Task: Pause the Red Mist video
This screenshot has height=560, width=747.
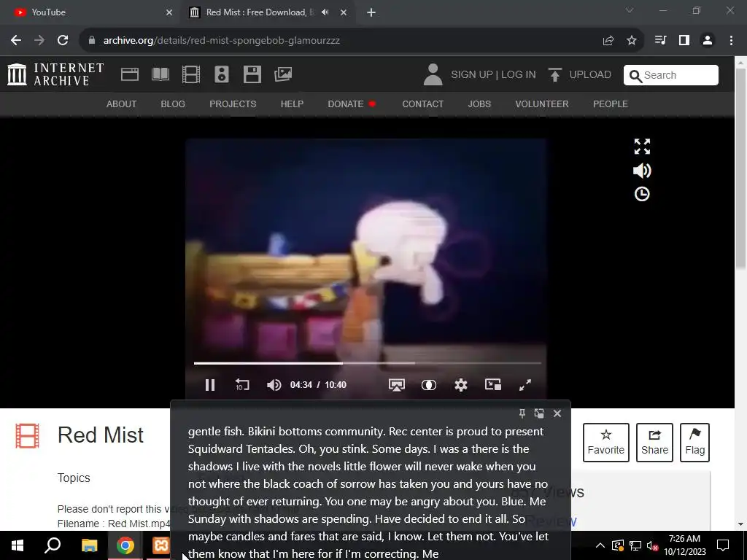Action: click(209, 385)
